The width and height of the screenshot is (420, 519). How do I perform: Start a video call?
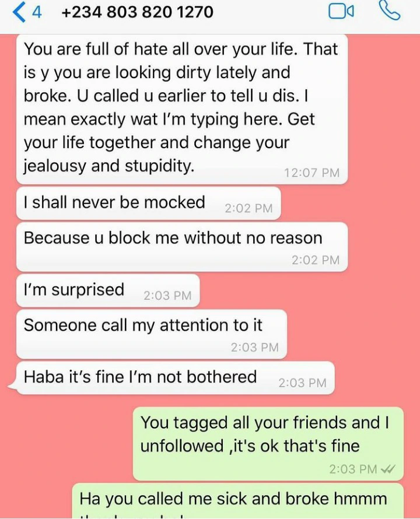(x=341, y=12)
